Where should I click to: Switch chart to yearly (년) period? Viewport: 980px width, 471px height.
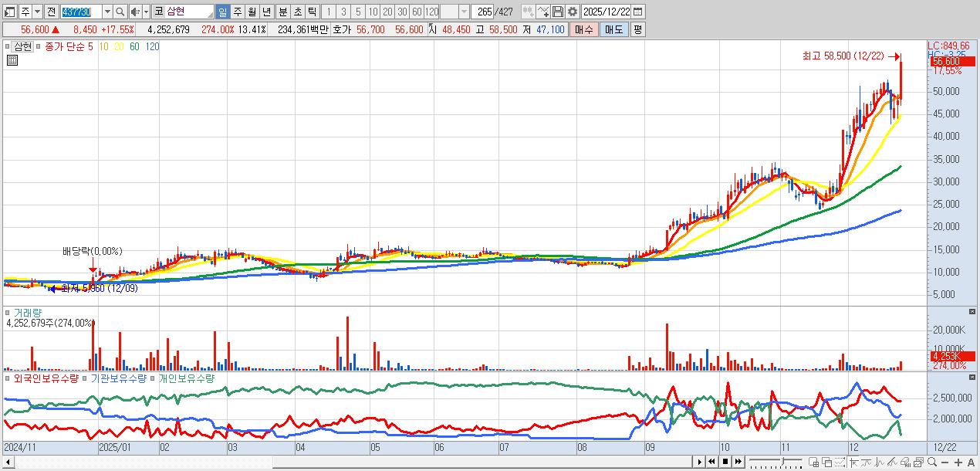(266, 12)
